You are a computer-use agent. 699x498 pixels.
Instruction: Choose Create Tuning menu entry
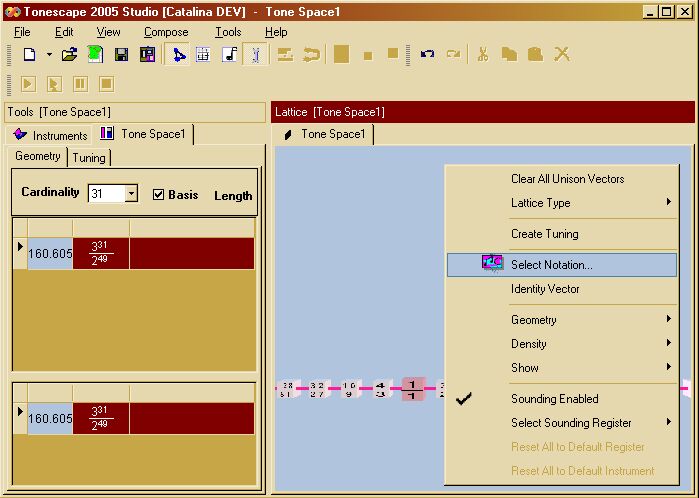[x=562, y=234]
